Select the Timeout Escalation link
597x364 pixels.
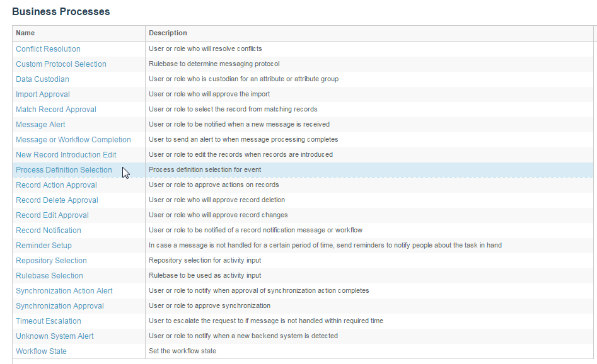point(49,321)
